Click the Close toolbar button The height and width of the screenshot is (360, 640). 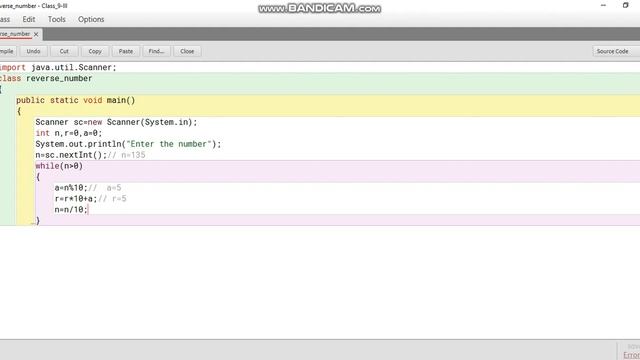coord(187,51)
